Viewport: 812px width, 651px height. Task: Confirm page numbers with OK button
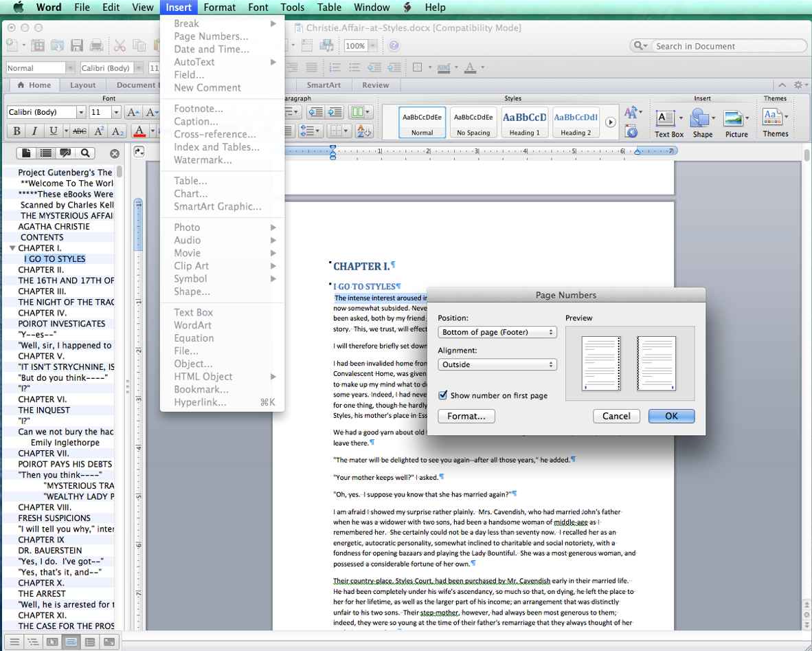[671, 416]
